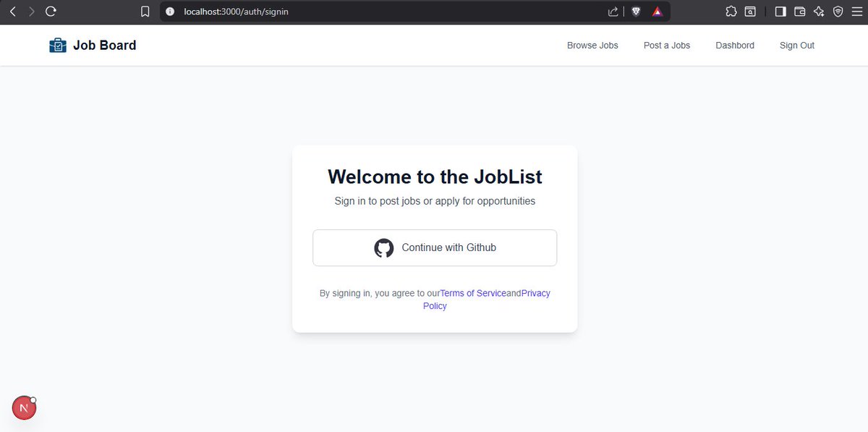This screenshot has height=432, width=868.
Task: Click the browser forward arrow
Action: [x=31, y=12]
